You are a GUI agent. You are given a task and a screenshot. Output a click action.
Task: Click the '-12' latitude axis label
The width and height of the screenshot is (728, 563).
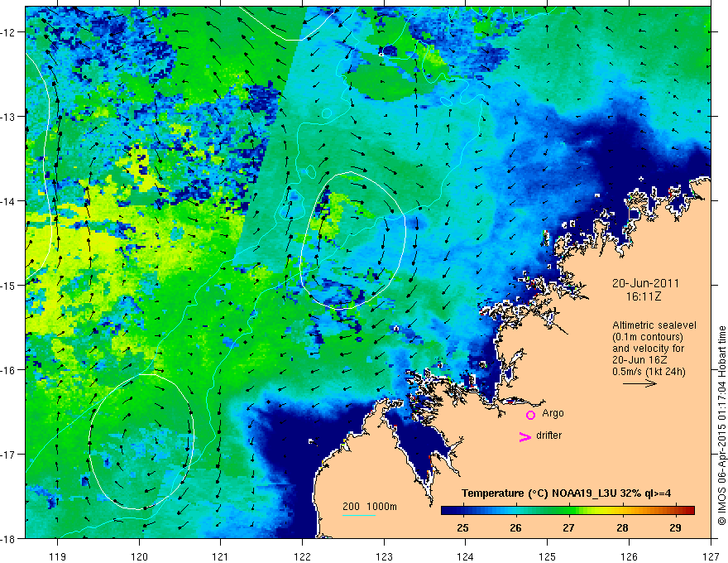[x=7, y=32]
